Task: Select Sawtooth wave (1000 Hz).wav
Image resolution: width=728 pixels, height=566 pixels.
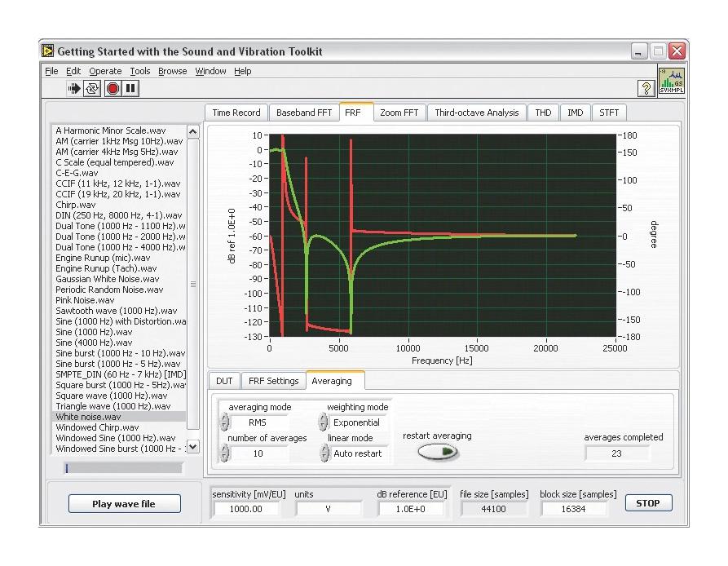Action: tap(120, 311)
